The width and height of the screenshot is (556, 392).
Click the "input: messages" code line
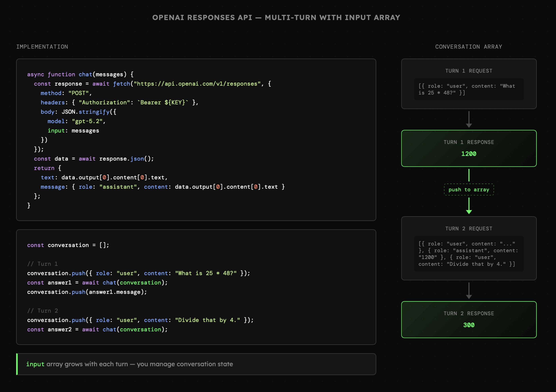coord(73,131)
